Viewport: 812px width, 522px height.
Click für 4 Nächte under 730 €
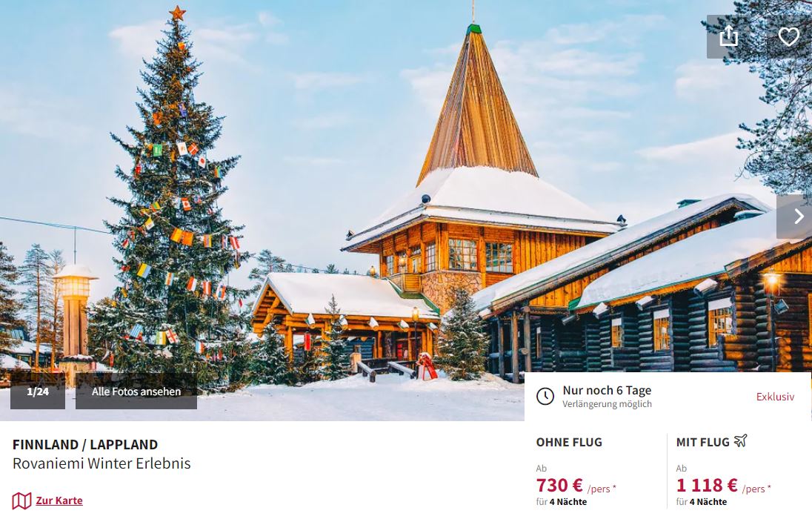562,502
